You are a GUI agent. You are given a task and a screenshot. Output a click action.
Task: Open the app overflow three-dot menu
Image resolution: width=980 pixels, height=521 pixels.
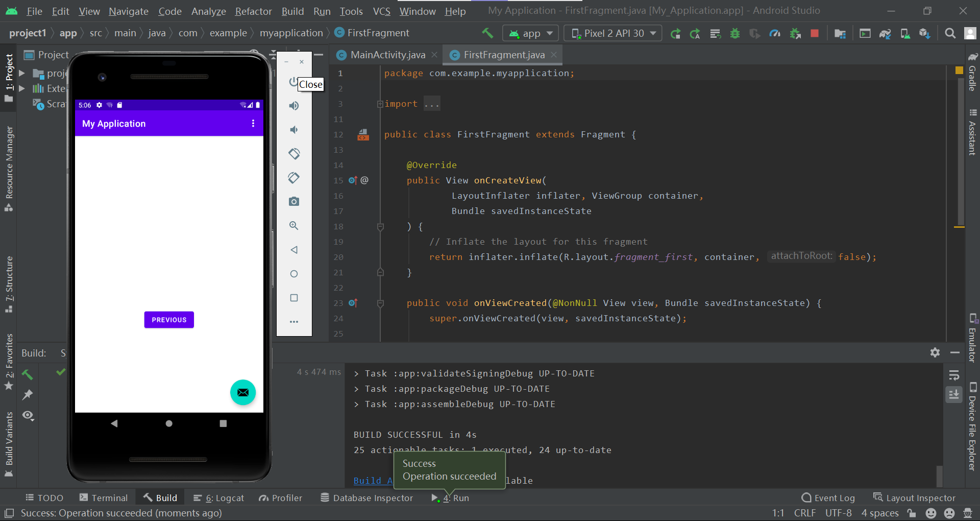[x=253, y=124]
